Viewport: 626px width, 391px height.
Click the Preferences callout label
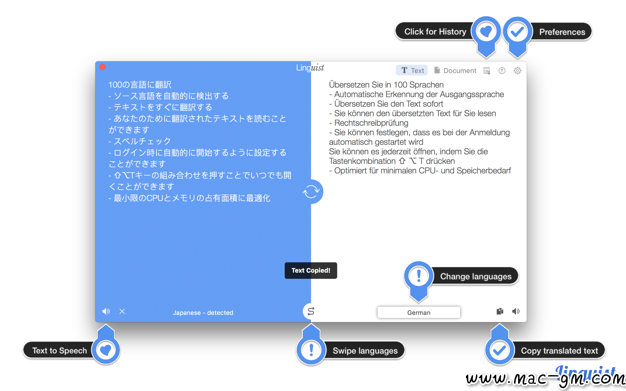pos(562,32)
